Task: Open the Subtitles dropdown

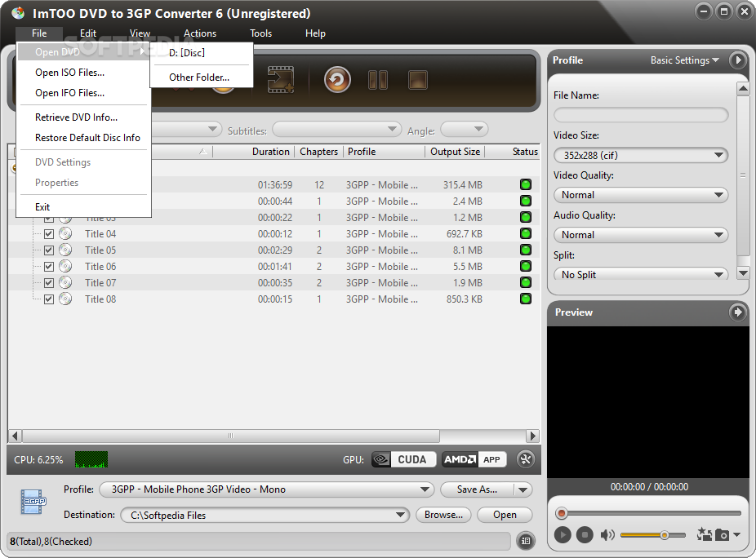Action: coord(336,129)
